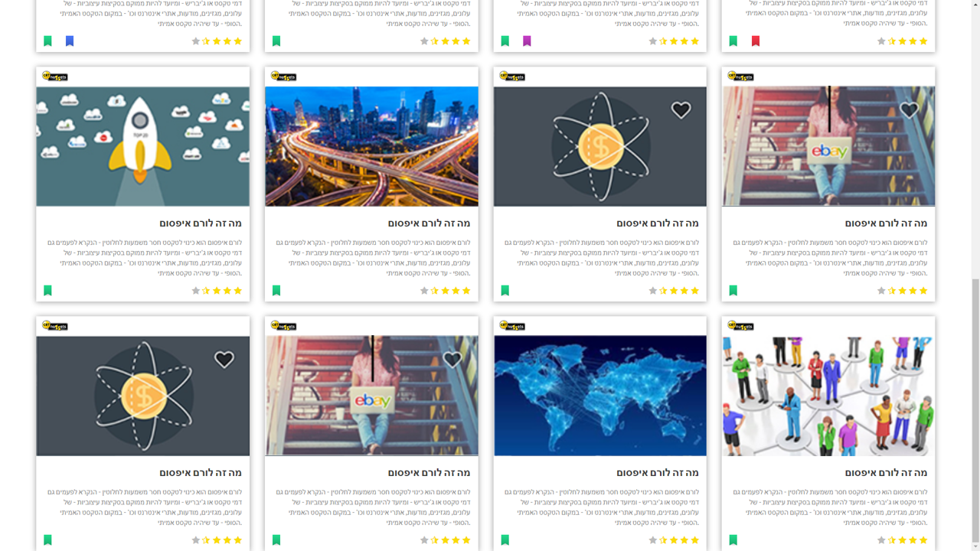This screenshot has height=551, width=980.
Task: Click star rating on card with blue bookmark
Action: (217, 41)
